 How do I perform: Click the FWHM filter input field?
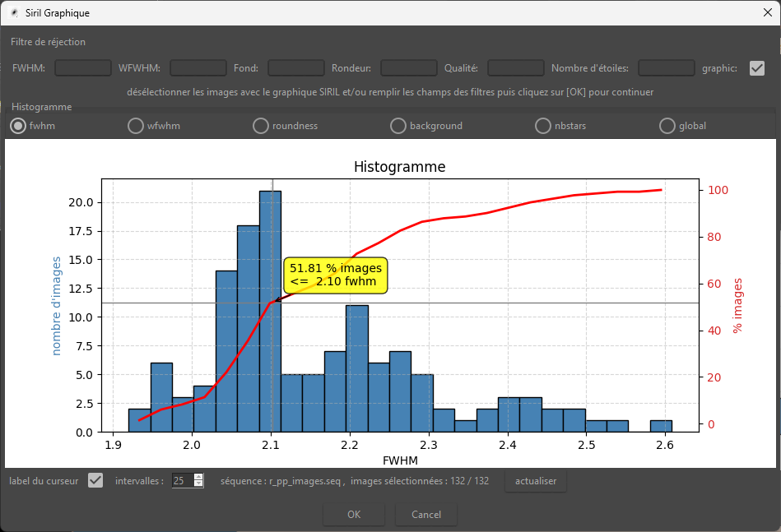pos(82,67)
